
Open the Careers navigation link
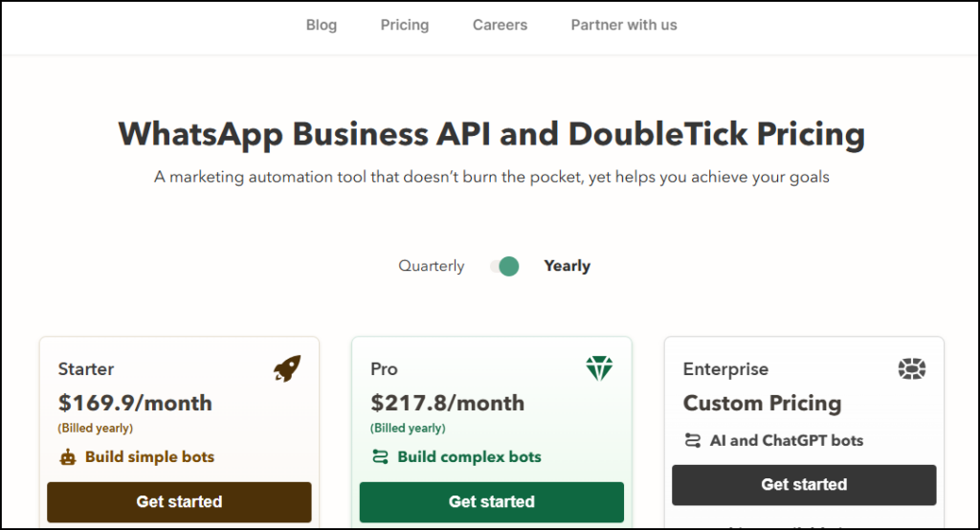point(500,25)
